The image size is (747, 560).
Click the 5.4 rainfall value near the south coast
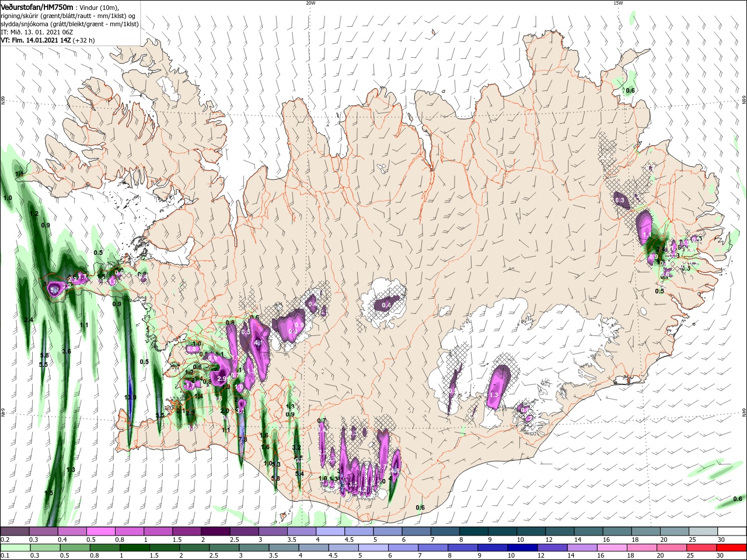tap(299, 474)
